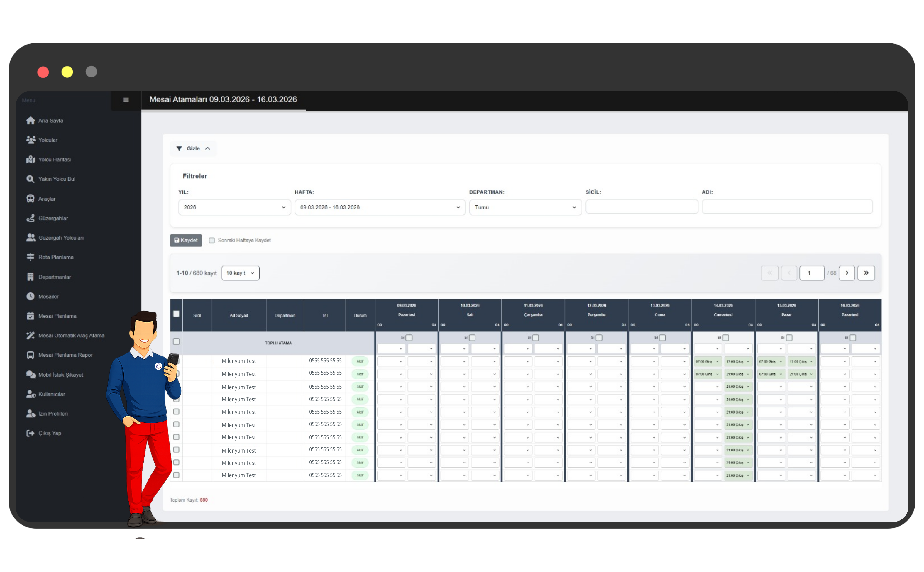The height and width of the screenshot is (572, 924).
Task: Click the Araçlar bus icon
Action: pyautogui.click(x=31, y=199)
